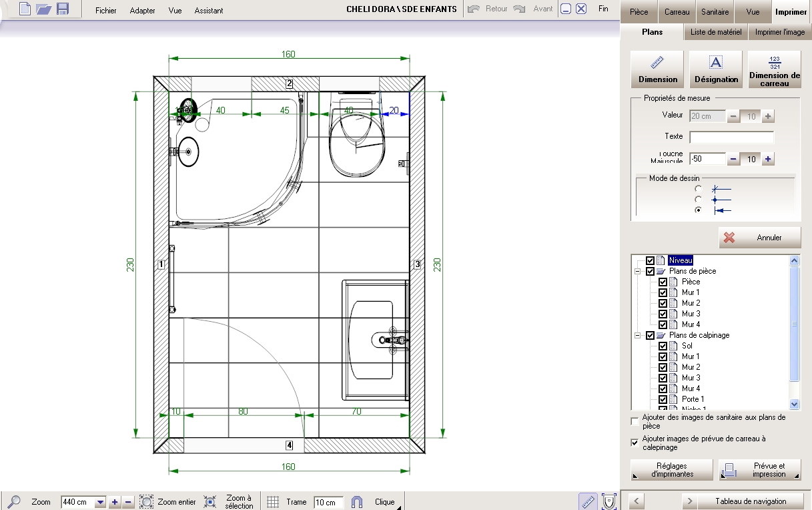Click the Zoom à sélection icon

[x=210, y=502]
